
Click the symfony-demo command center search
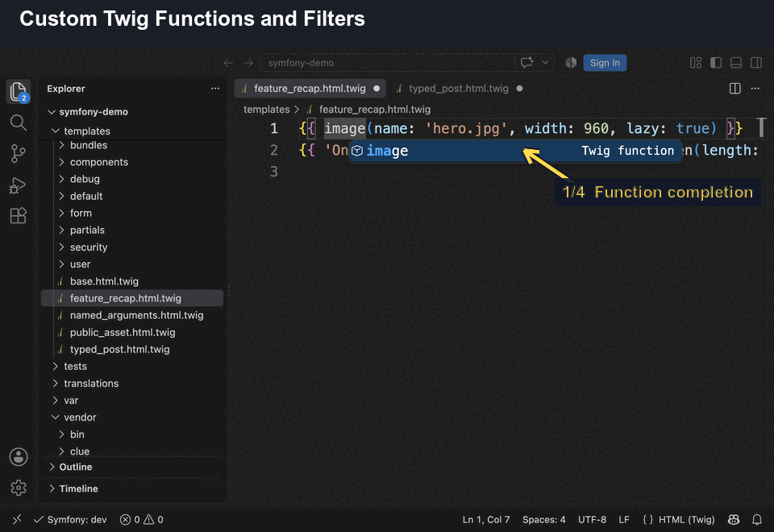click(388, 63)
